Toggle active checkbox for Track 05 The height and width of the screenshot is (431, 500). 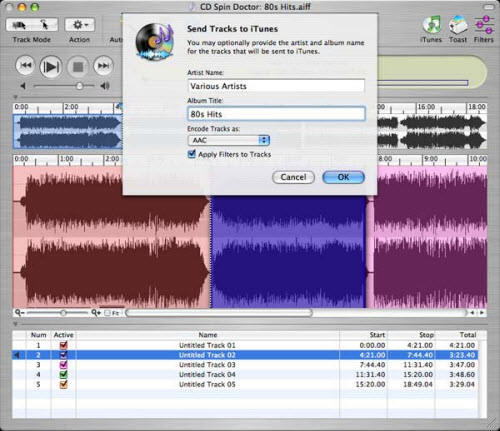(63, 384)
